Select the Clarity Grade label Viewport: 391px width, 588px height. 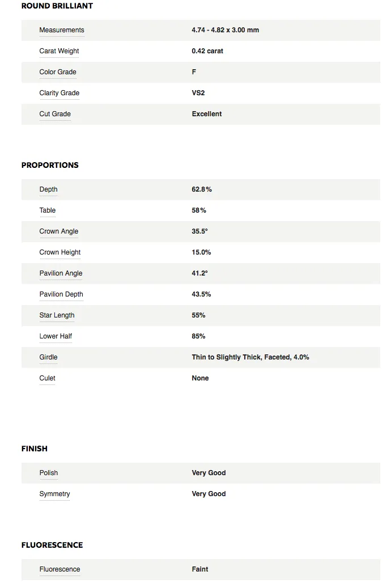tap(59, 93)
